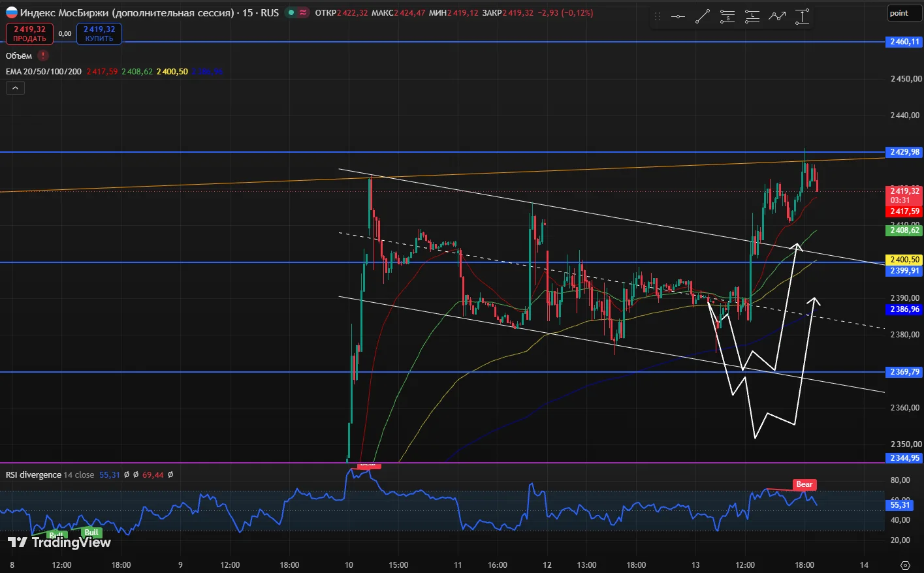The height and width of the screenshot is (573, 924).
Task: Click the 2 429,98 price level label
Action: click(x=904, y=152)
